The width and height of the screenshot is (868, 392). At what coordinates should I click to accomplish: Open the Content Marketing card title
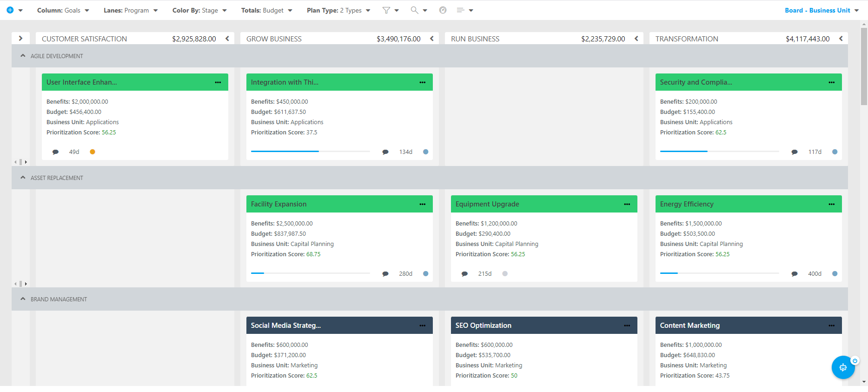click(x=690, y=326)
